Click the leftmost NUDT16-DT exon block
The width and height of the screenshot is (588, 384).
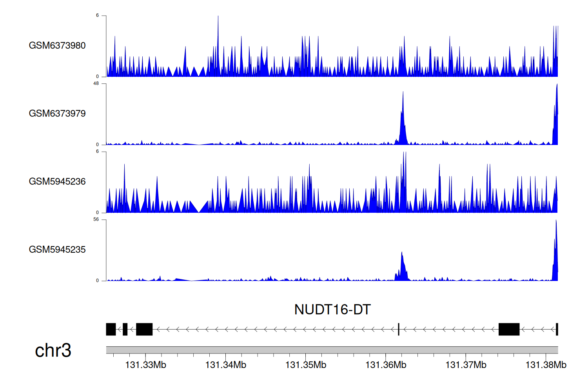tap(111, 329)
